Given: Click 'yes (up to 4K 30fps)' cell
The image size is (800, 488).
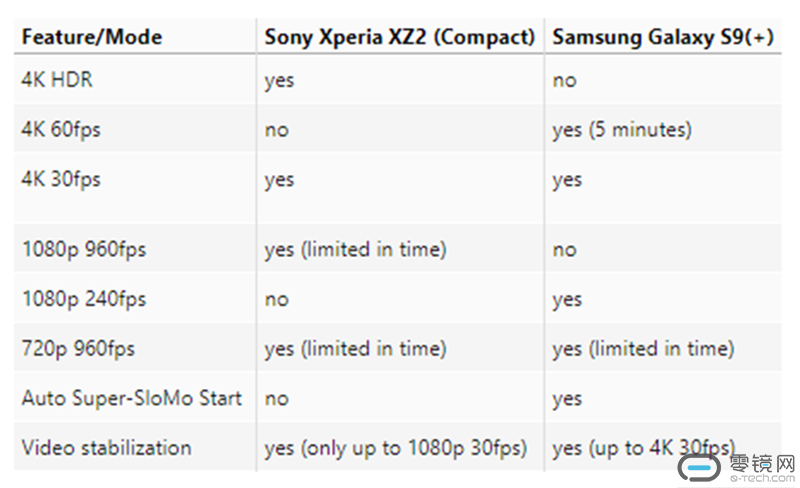Looking at the screenshot, I should (x=644, y=448).
